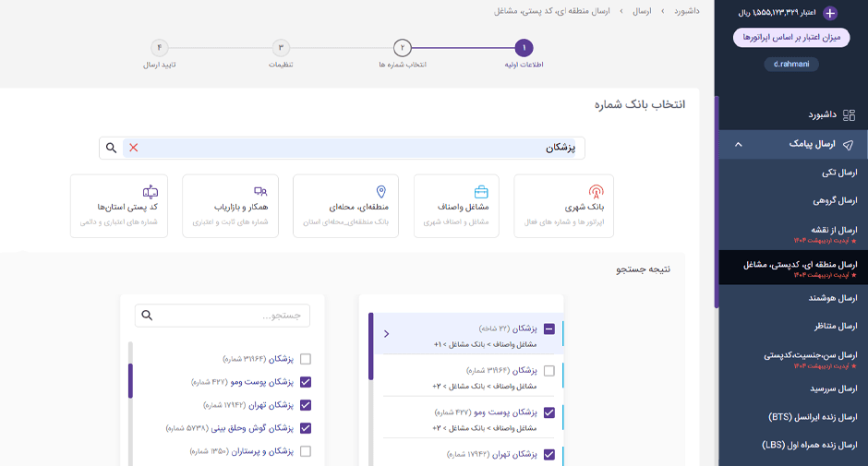The width and height of the screenshot is (868, 466).
Task: Collapse the ارسال پیامک sidebar menu
Action: (738, 145)
